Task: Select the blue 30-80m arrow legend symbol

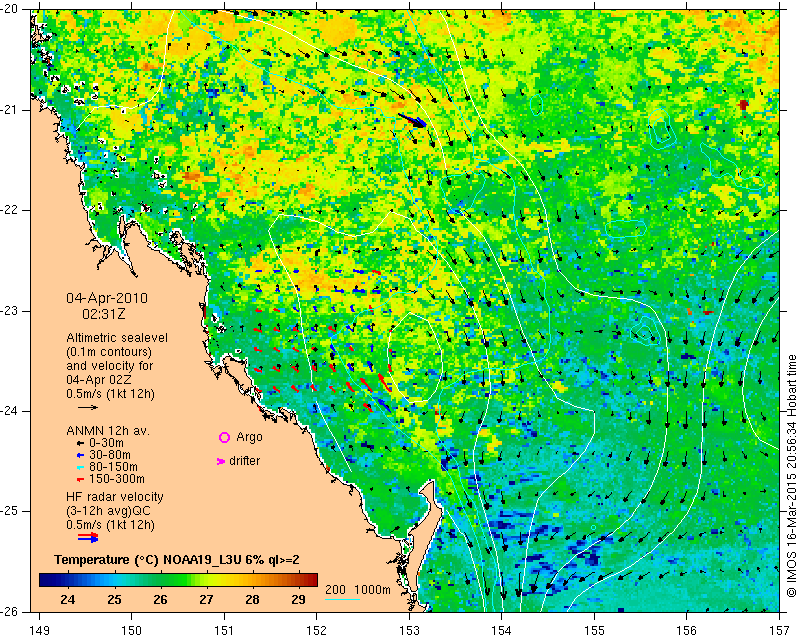Action: click(80, 455)
